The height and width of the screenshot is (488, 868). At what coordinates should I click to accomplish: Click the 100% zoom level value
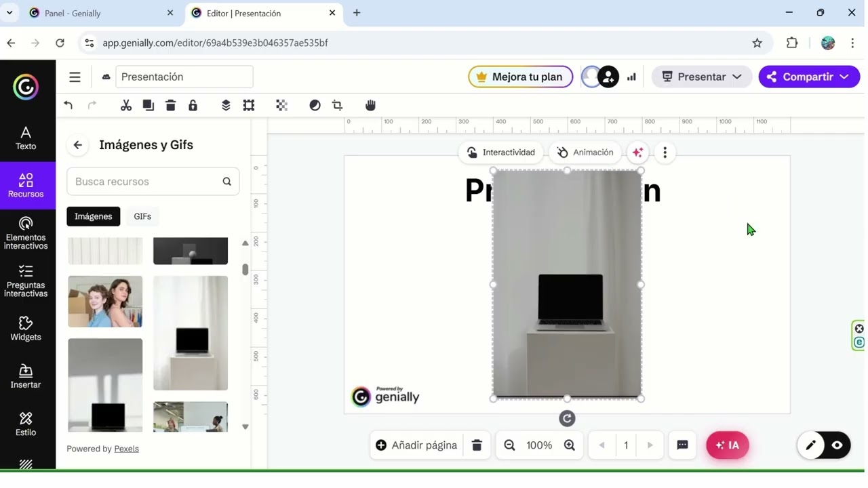click(x=540, y=445)
